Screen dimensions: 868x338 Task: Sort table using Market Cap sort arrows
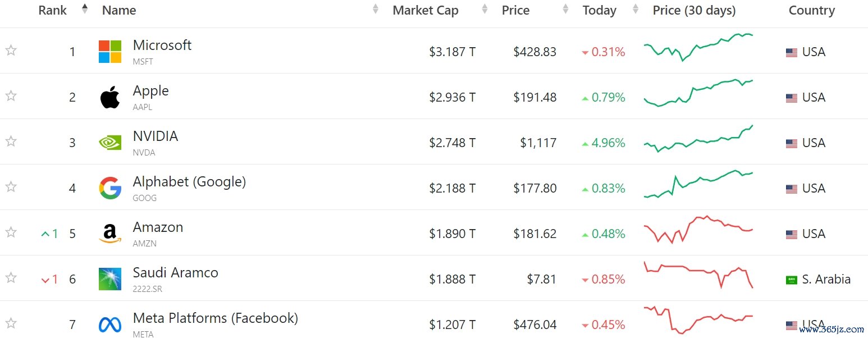click(485, 9)
